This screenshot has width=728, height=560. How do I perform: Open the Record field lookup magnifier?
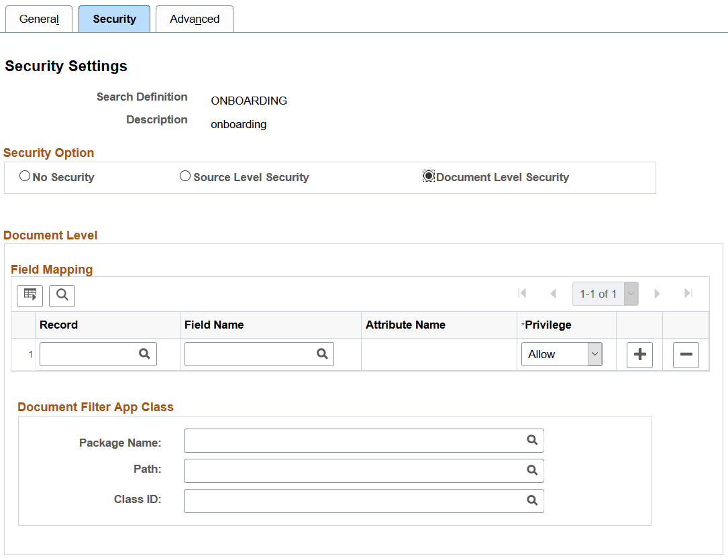coord(145,353)
